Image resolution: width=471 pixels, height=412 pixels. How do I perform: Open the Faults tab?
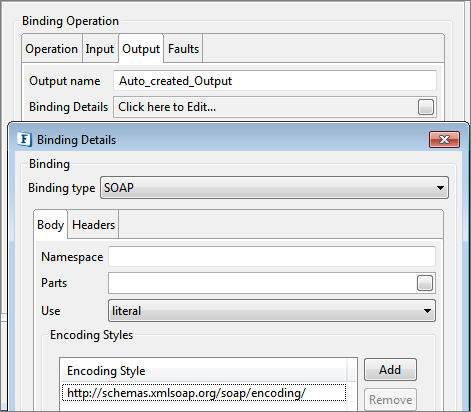coord(183,49)
